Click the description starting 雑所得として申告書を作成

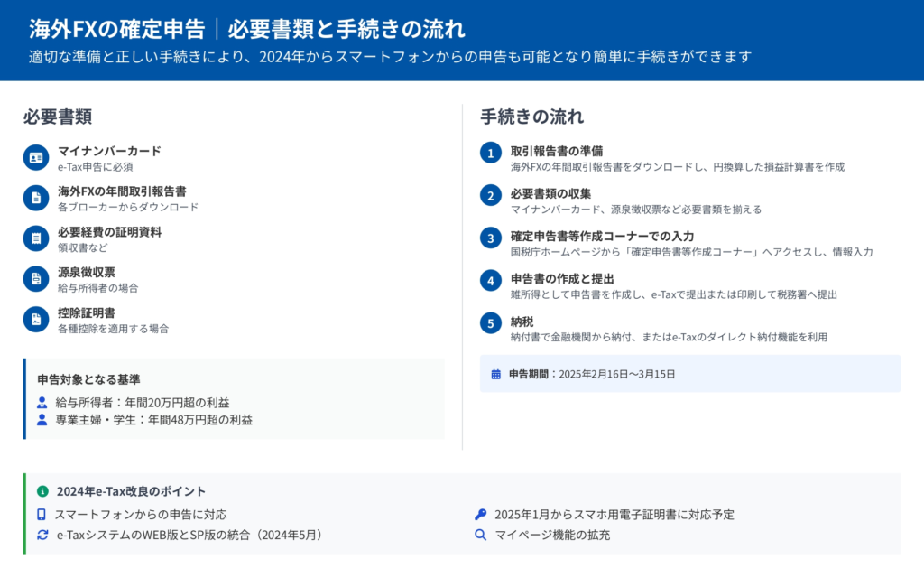coord(673,294)
